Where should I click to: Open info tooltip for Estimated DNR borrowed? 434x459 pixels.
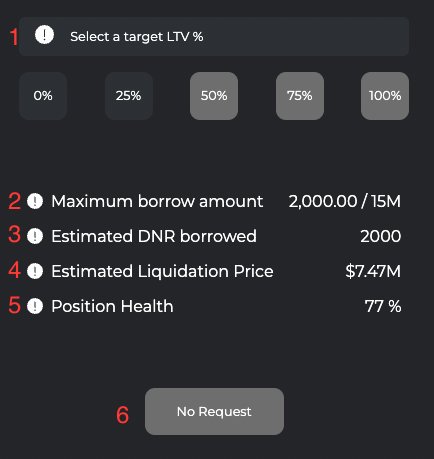[x=35, y=236]
